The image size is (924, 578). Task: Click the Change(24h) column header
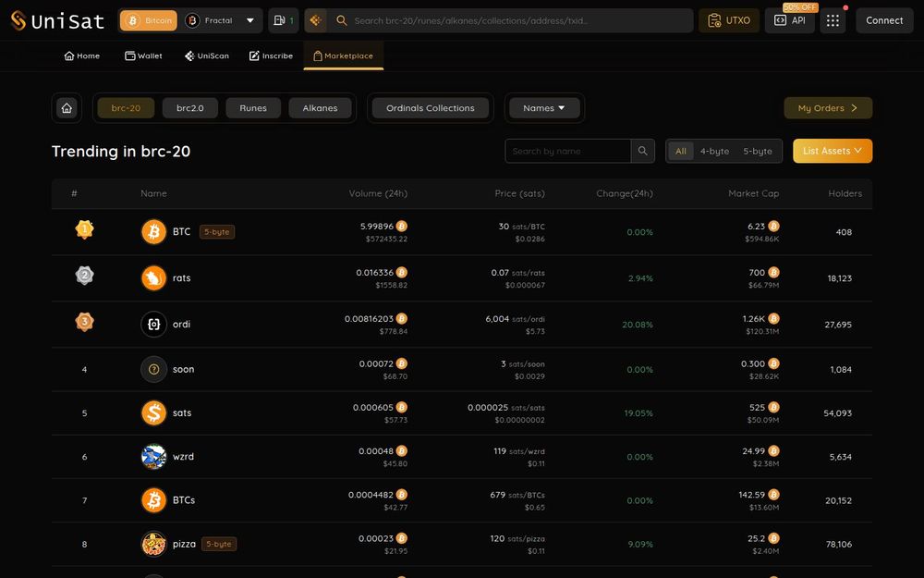pos(625,193)
